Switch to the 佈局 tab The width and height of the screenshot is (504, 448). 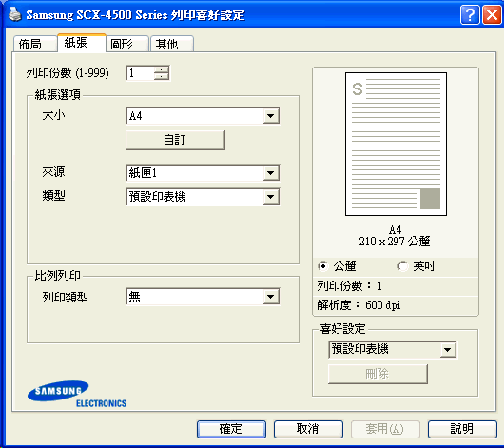35,44
